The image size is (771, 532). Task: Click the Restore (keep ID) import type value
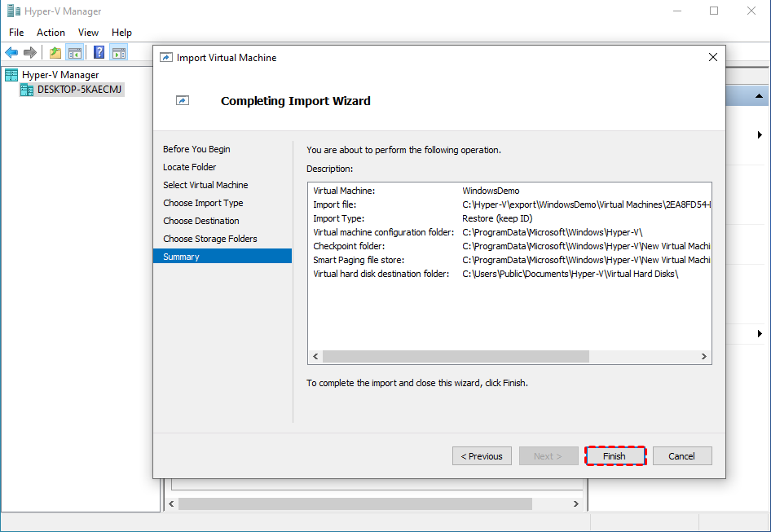click(x=497, y=218)
